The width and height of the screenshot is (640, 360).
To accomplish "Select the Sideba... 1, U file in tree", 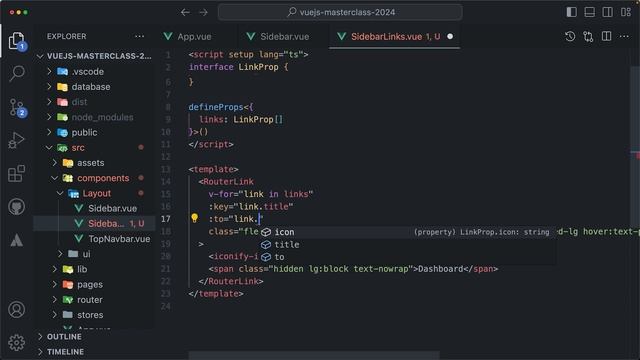I will click(95, 223).
